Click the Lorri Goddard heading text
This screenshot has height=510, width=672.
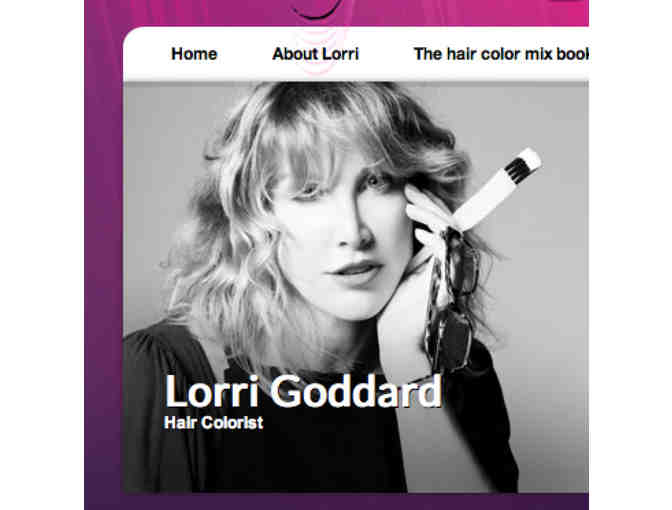coord(303,391)
